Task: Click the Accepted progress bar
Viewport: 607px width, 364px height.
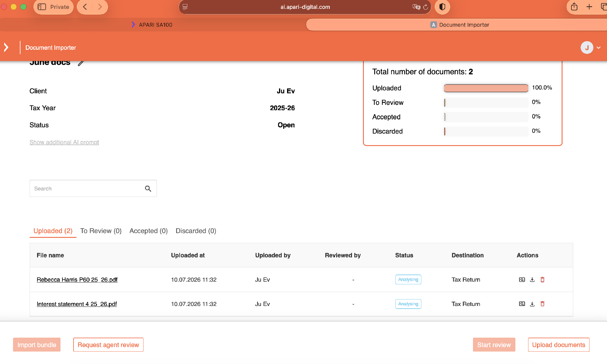Action: coord(486,117)
